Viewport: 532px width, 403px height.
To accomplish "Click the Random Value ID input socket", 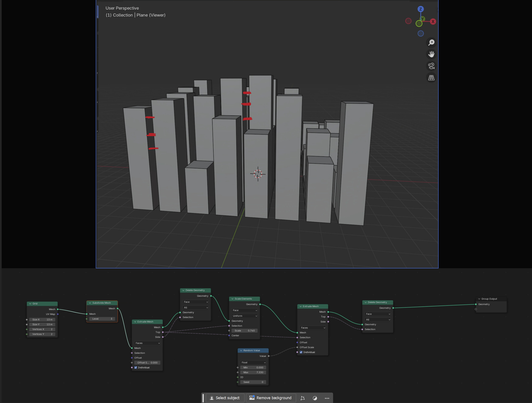I will click(x=238, y=377).
